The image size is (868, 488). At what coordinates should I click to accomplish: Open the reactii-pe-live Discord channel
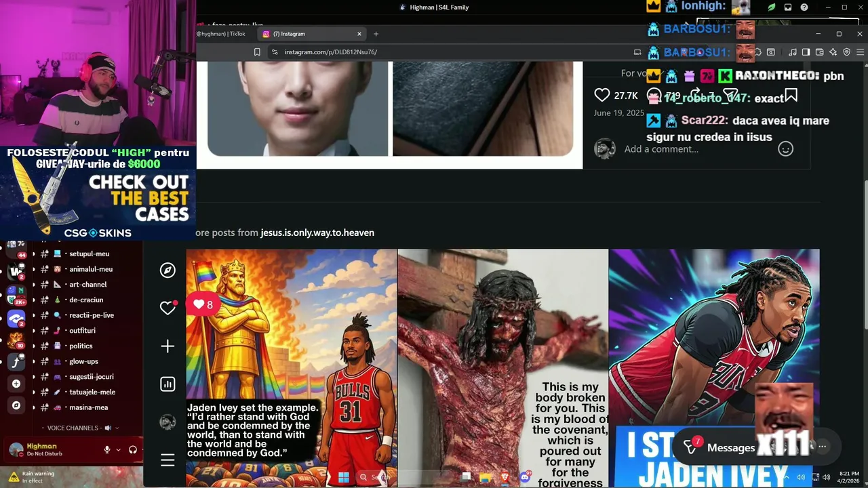[x=90, y=315]
